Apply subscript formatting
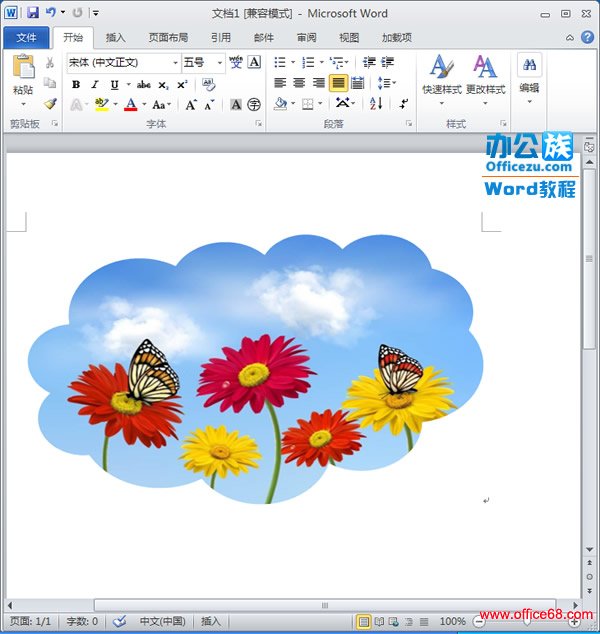The image size is (600, 634). pyautogui.click(x=163, y=85)
